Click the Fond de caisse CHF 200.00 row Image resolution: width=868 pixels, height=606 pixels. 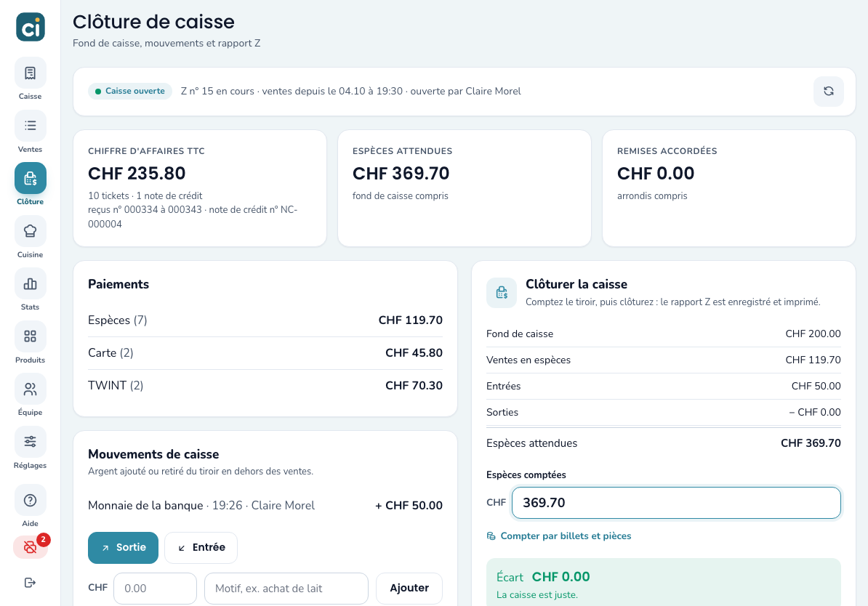663,334
